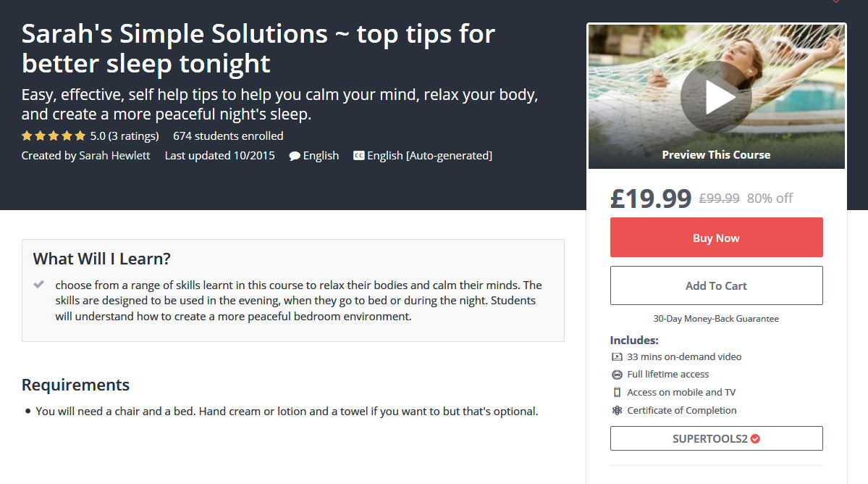Click the Preview This Course label
Viewport: 868px width, 484px height.
pos(716,154)
